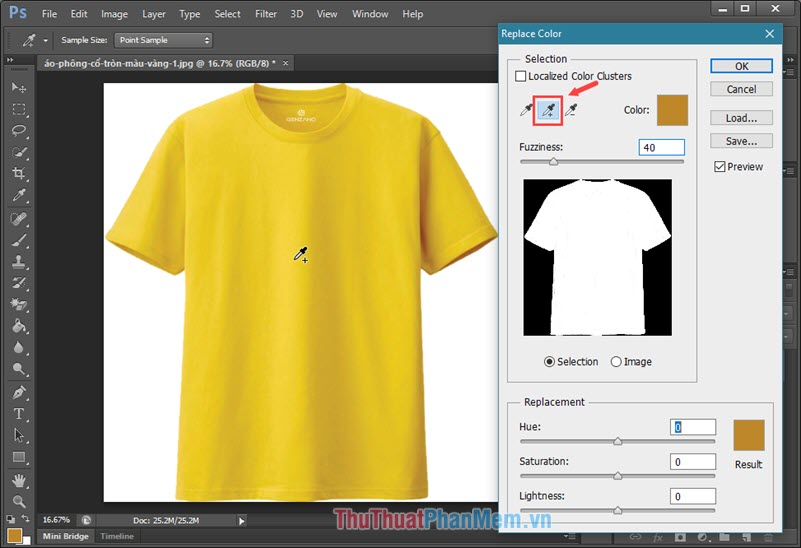
Task: Select the Dodge tool
Action: coord(19,369)
